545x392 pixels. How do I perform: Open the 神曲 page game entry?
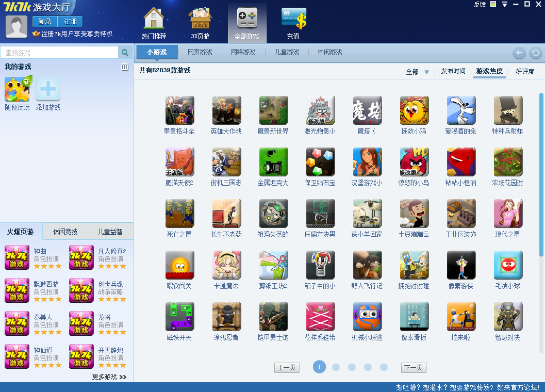(x=34, y=258)
